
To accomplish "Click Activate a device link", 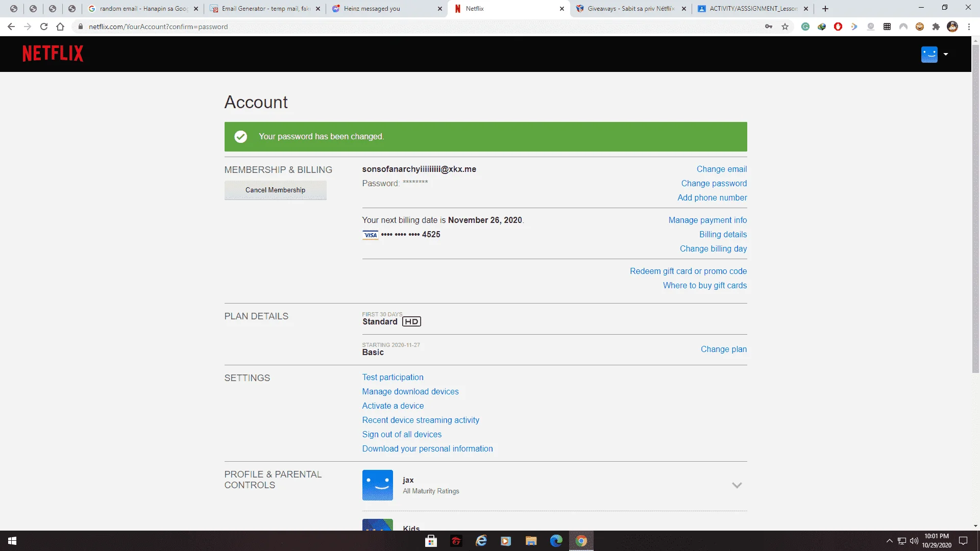I will [393, 406].
